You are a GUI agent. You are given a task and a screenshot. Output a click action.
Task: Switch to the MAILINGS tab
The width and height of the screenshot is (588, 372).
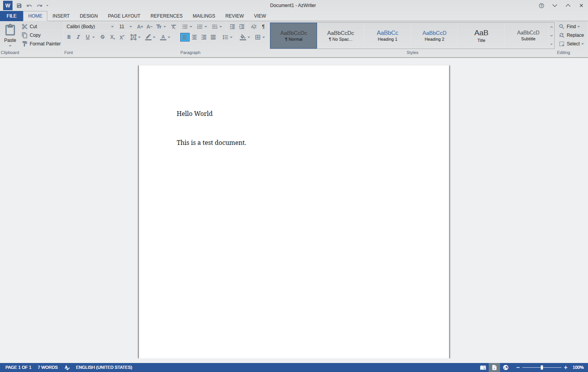tap(204, 16)
